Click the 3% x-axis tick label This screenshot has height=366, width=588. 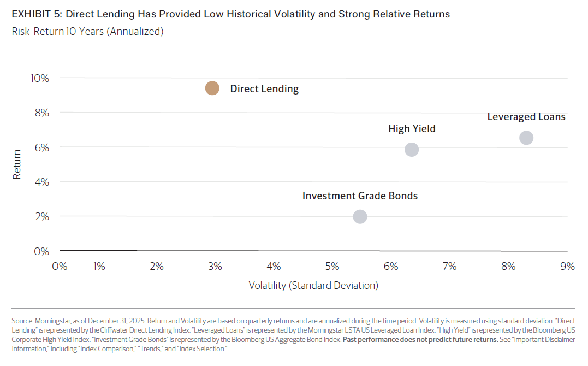click(x=215, y=267)
